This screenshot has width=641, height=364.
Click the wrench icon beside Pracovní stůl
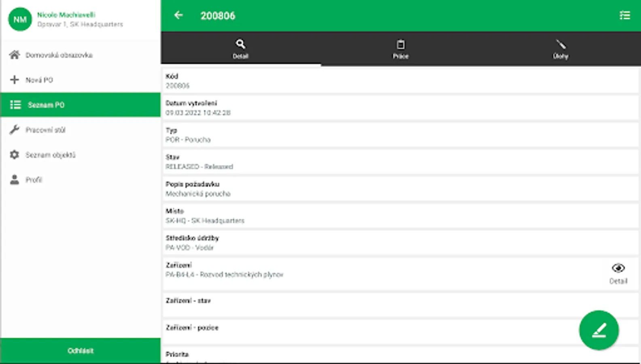pos(15,130)
